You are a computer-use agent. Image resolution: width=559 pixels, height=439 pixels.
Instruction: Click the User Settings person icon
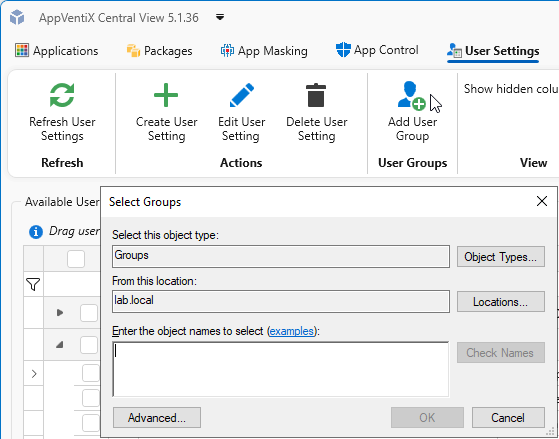click(455, 51)
